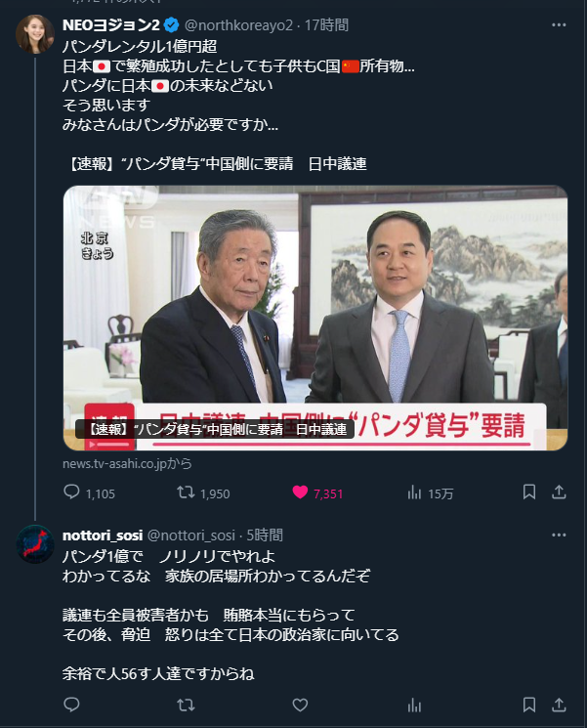
Task: Share the NEOヨジョン2 post
Action: (559, 492)
